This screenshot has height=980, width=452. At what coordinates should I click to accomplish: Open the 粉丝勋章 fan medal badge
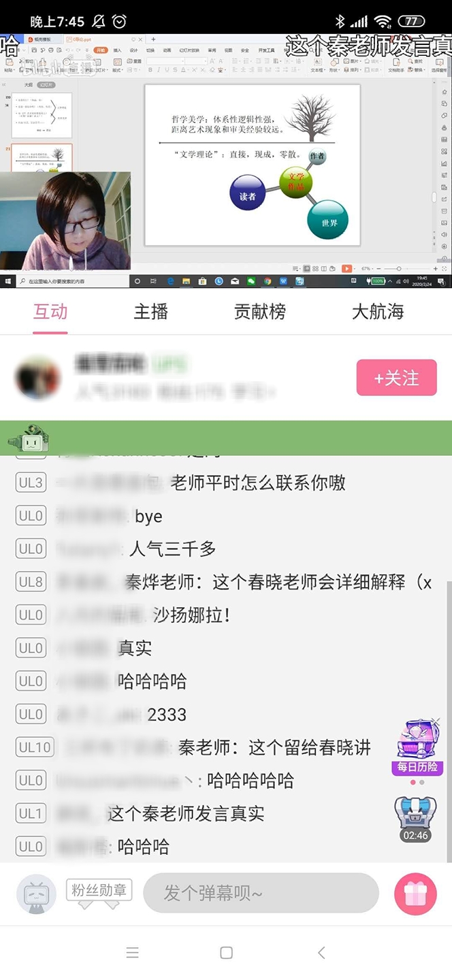click(x=99, y=894)
